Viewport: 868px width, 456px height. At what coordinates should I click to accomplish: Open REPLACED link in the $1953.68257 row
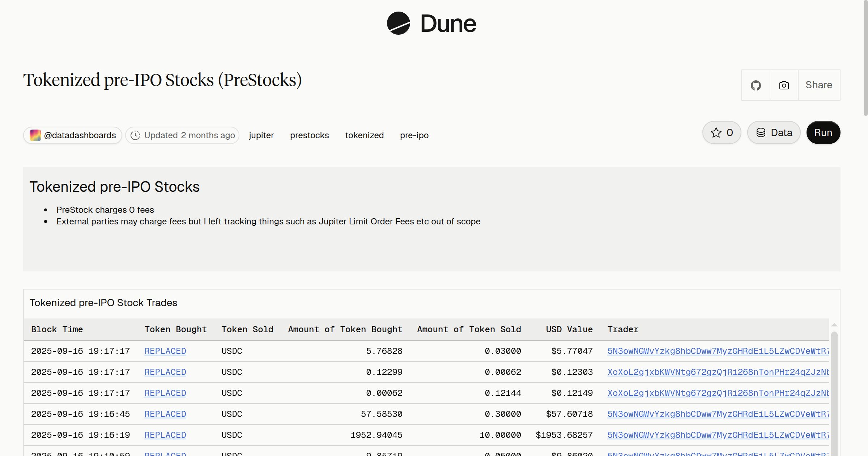point(165,435)
